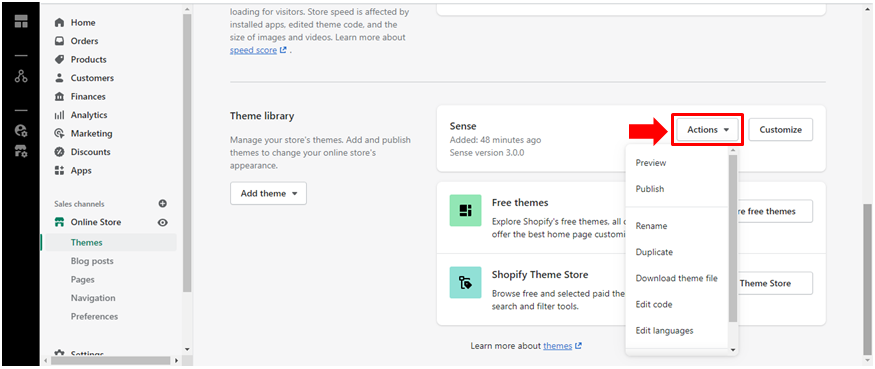This screenshot has width=875, height=369.
Task: Open Blog posts page
Action: pos(92,261)
